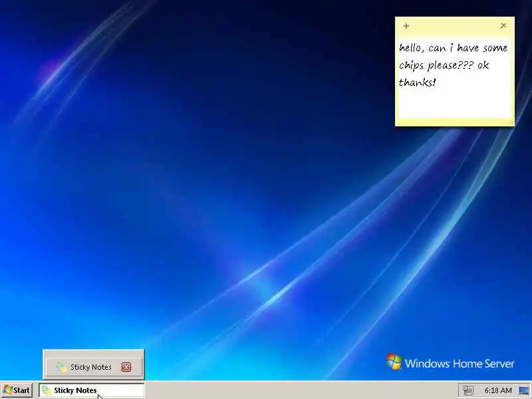Click the Sticky Notes icon in preview popup

(61, 367)
